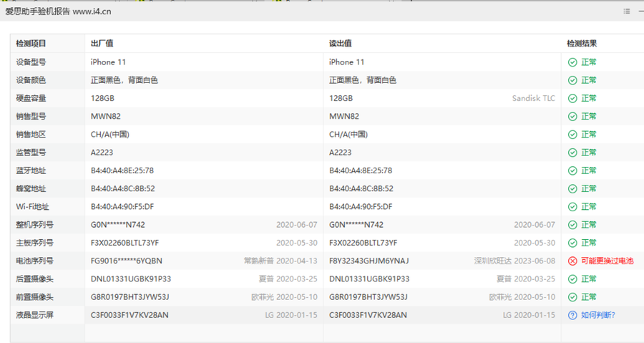Open the list menu icon in title bar

[x=626, y=11]
